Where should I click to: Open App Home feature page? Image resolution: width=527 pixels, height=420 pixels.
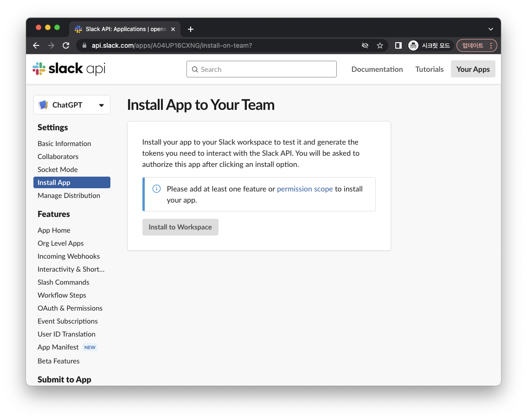[54, 230]
